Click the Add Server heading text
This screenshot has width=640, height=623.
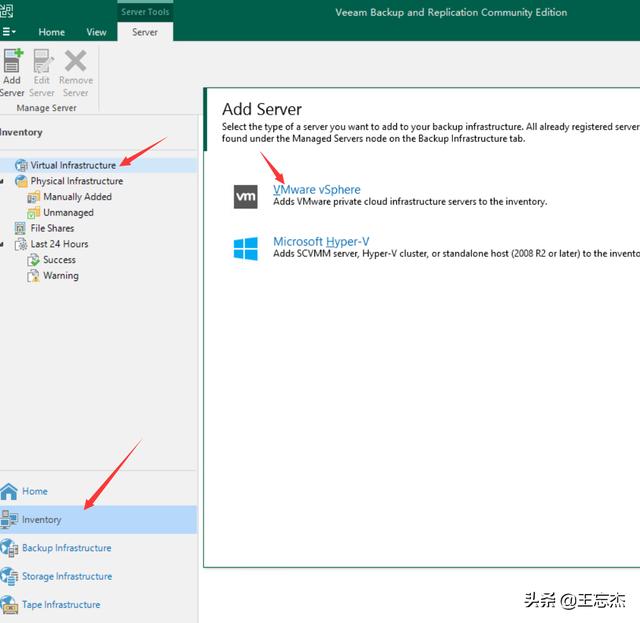(262, 109)
